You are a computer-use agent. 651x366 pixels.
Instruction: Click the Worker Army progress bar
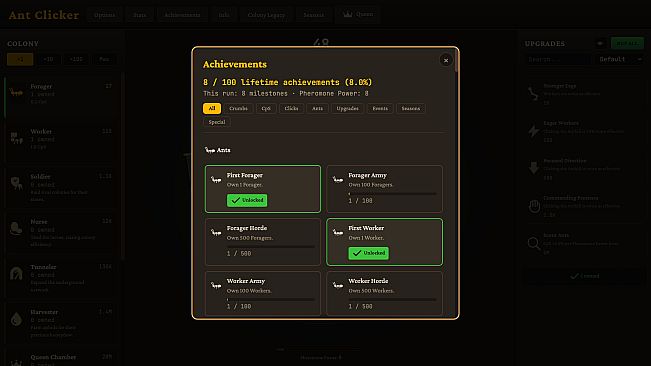pyautogui.click(x=271, y=299)
